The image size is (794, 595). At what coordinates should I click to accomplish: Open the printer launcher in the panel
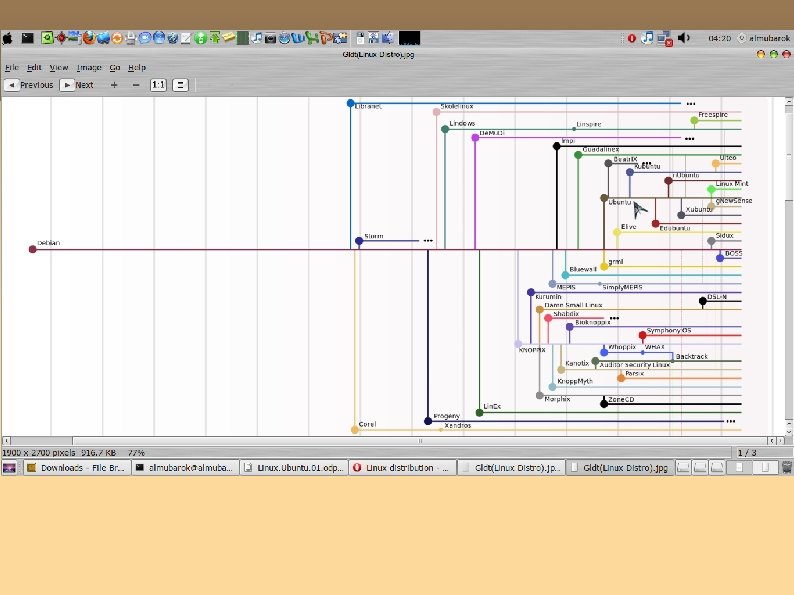tap(131, 38)
